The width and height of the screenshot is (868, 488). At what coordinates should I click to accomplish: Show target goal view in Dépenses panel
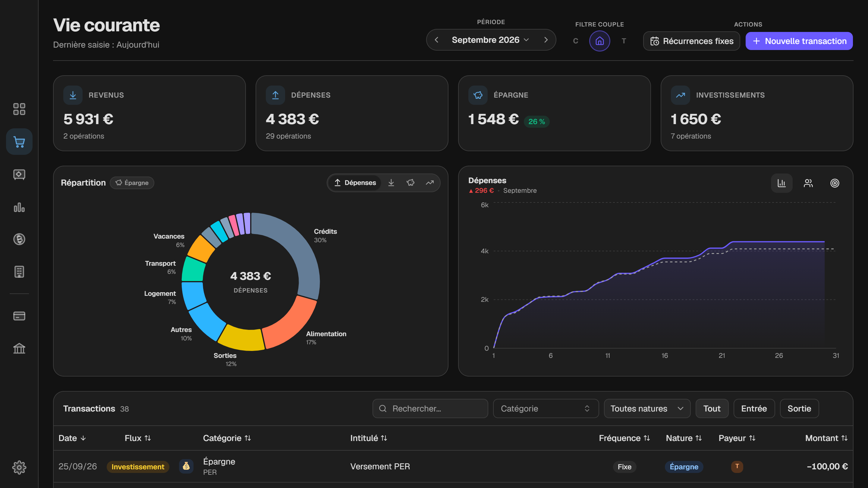(x=835, y=183)
